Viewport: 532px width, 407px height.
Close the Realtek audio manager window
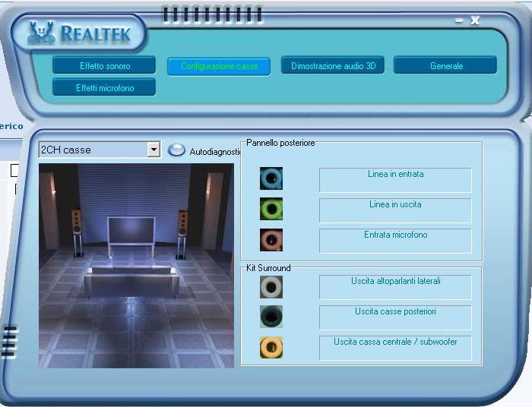pyautogui.click(x=475, y=21)
